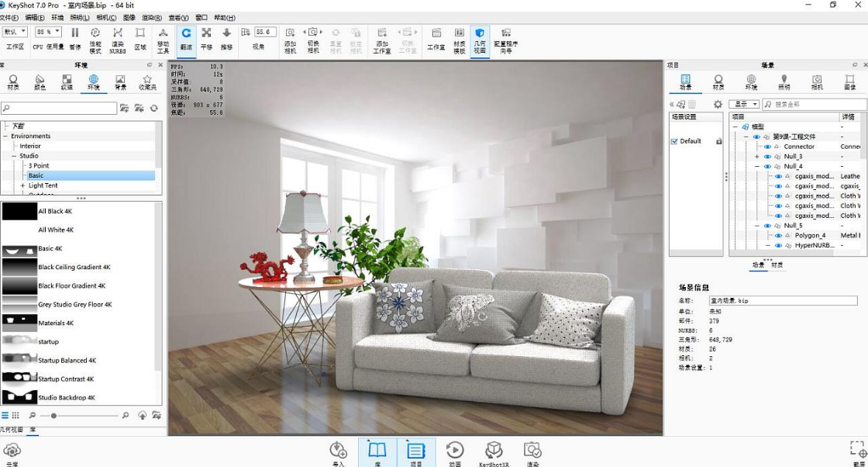Viewport: 868px width, 467px height.
Task: Click the add-folder icon beside library search
Action: tap(125, 108)
